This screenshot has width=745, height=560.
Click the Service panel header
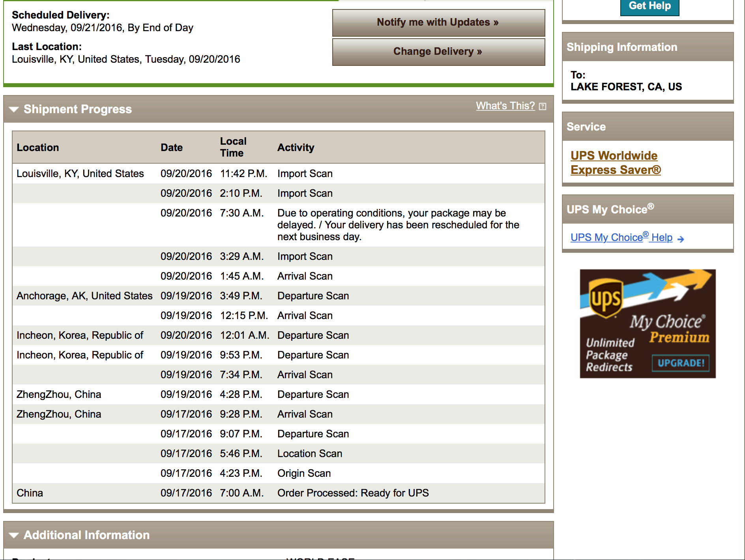point(648,127)
